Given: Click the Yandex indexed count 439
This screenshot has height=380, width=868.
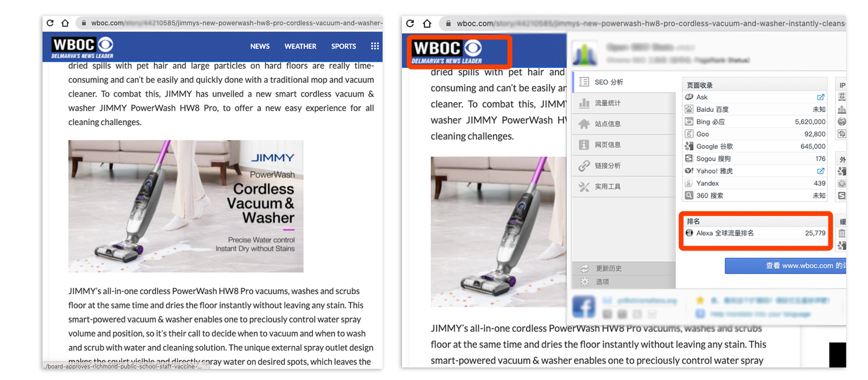Looking at the screenshot, I should [x=820, y=183].
